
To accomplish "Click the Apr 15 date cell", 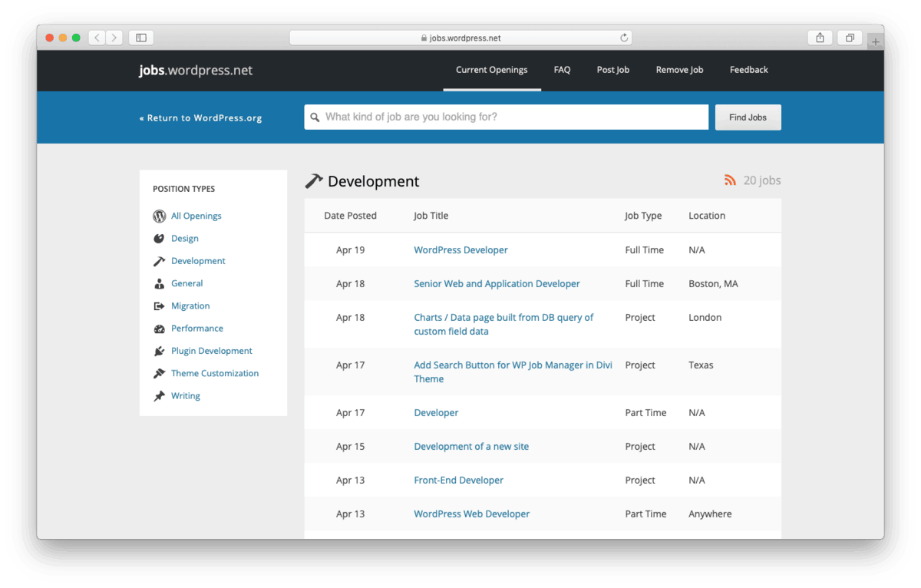I will [350, 447].
